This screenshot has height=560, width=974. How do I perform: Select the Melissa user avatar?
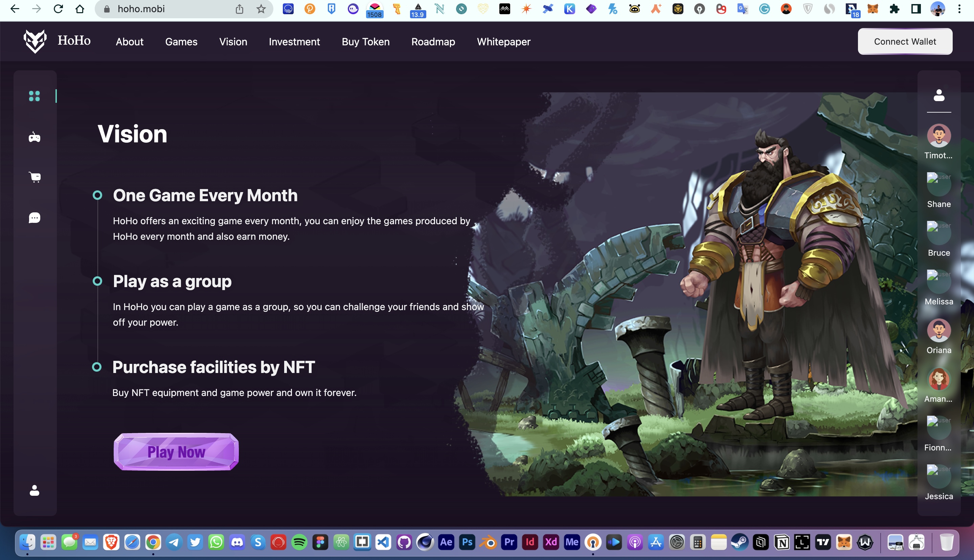[x=938, y=281]
